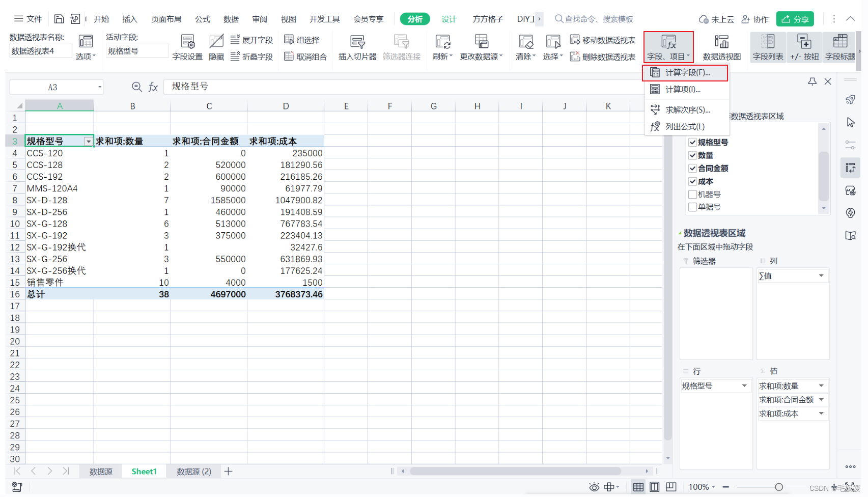Click the 协作 collaborate button
The image size is (868, 497).
755,19
